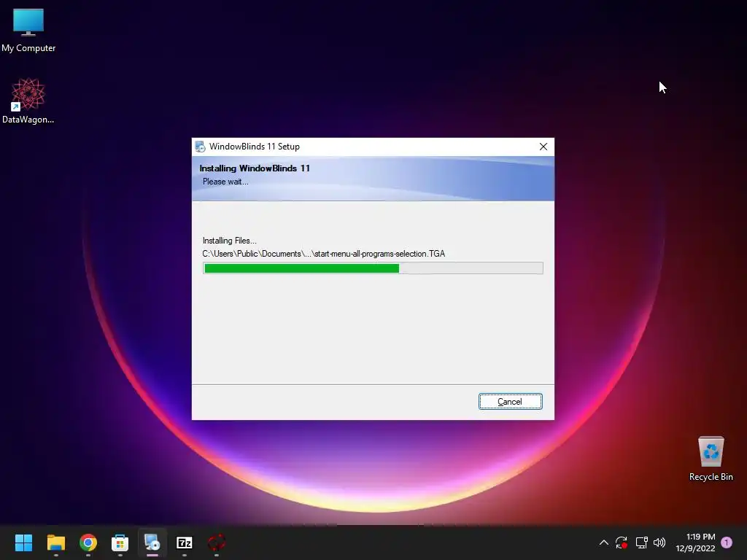Open the My Computer desktop icon
The image size is (747, 560).
(28, 31)
